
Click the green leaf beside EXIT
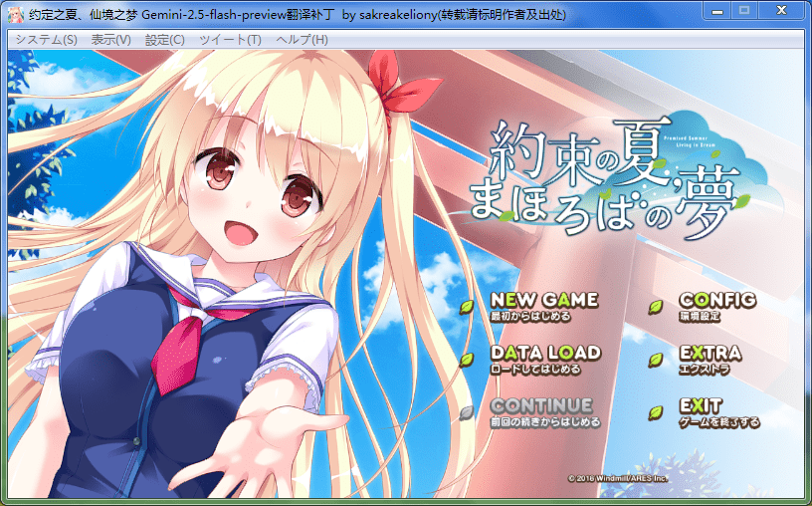(x=656, y=412)
